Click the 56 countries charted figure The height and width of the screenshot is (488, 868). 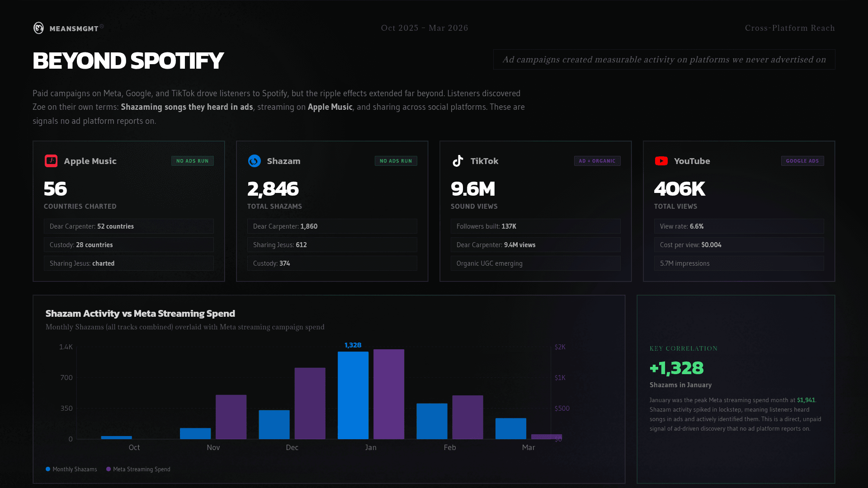55,189
